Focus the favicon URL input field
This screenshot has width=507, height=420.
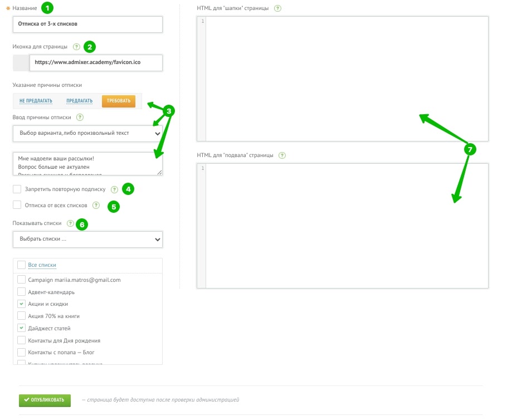96,63
